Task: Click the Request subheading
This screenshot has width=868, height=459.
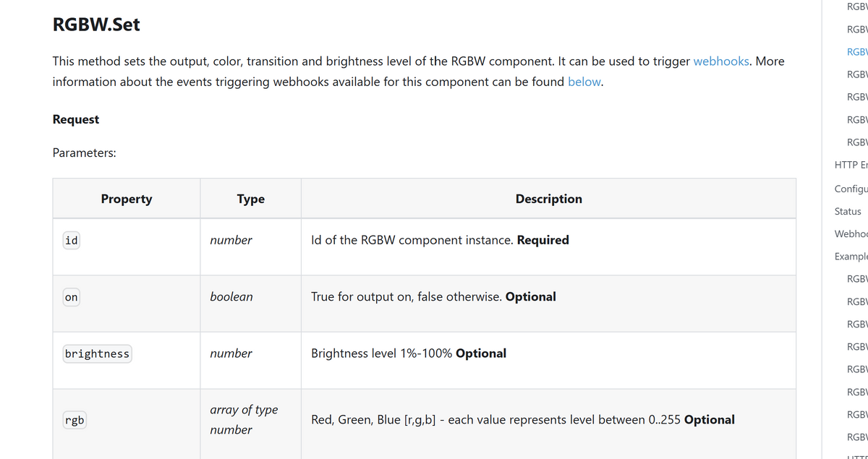Action: tap(76, 119)
